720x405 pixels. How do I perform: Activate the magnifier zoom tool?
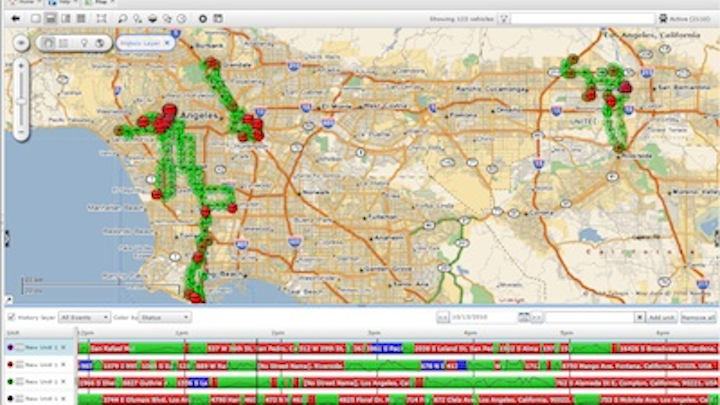[x=123, y=18]
